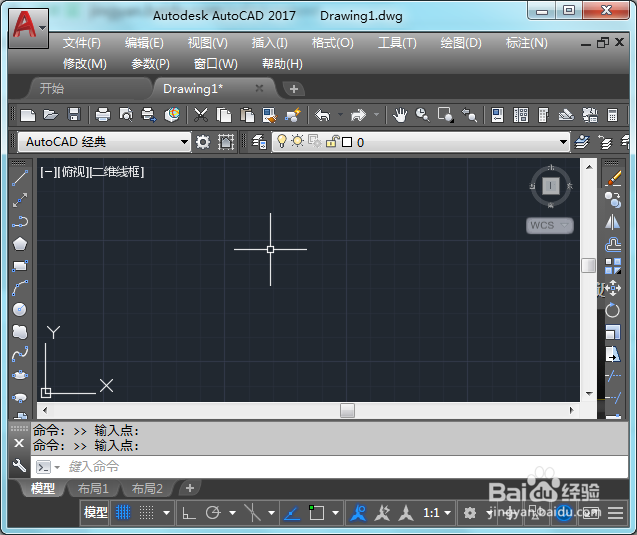Select the Rotate tool

[x=613, y=310]
